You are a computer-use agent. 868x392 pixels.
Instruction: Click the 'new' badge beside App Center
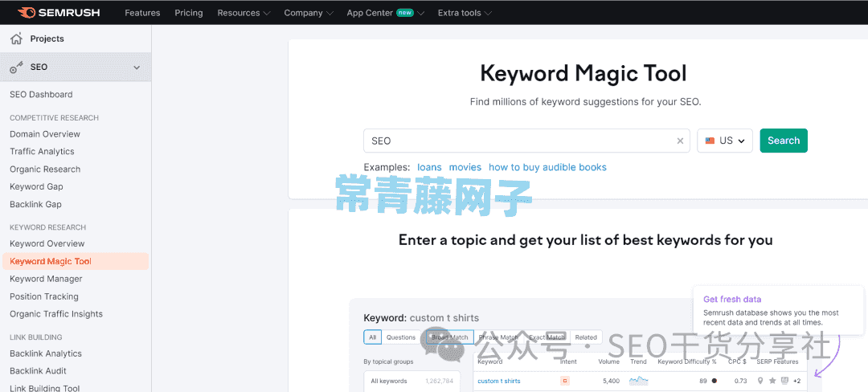click(404, 13)
